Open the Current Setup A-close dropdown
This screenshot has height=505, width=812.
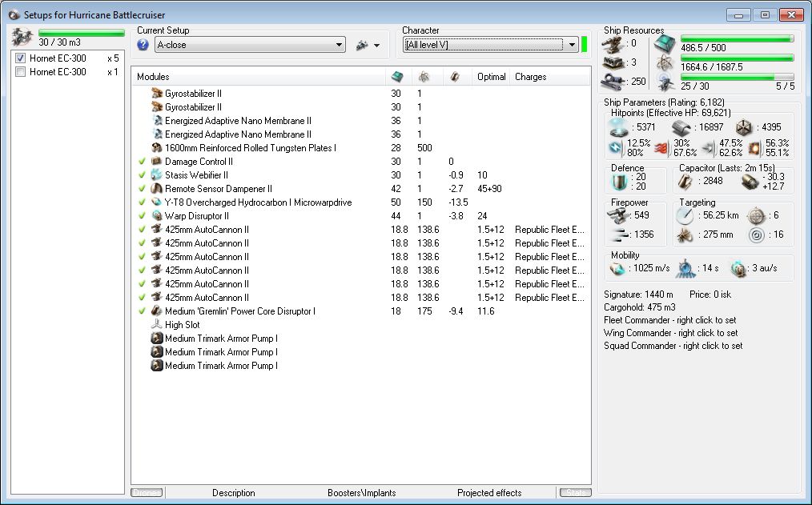(250, 45)
